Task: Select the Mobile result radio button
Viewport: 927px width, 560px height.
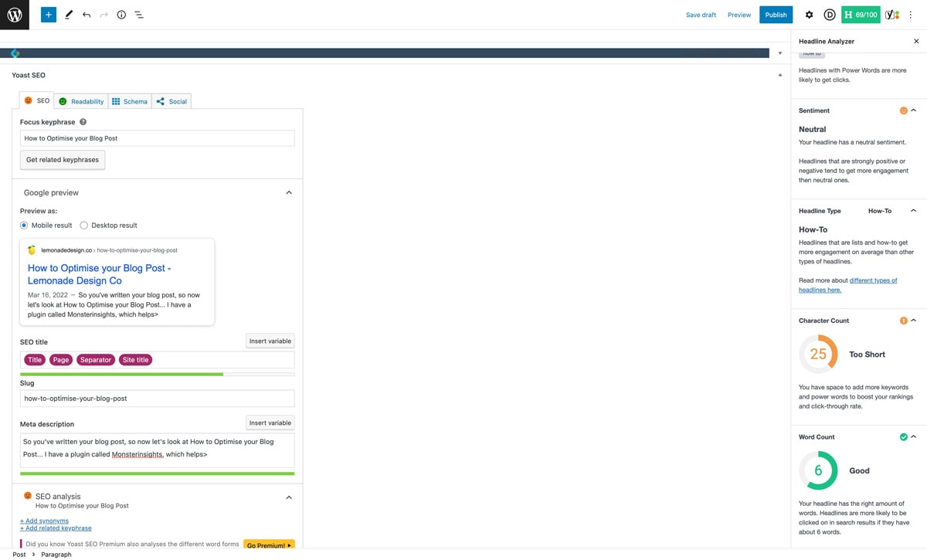Action: (24, 226)
